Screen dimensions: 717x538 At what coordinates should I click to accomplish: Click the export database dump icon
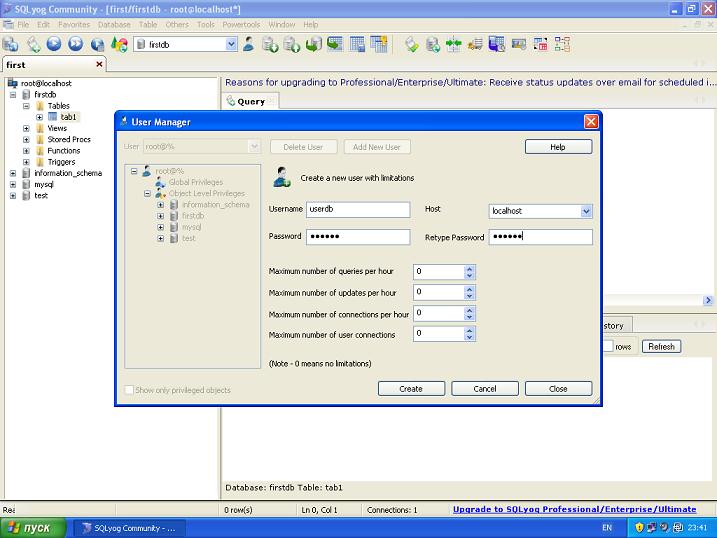[x=291, y=44]
